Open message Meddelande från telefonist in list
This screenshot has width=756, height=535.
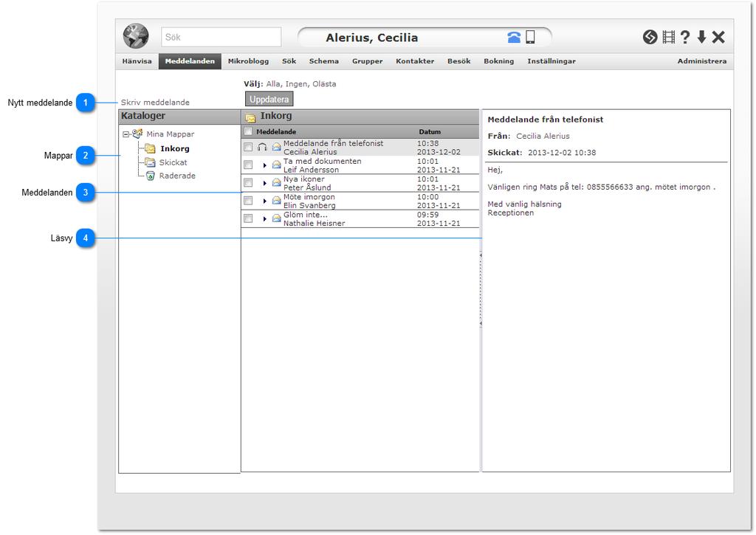[x=360, y=147]
